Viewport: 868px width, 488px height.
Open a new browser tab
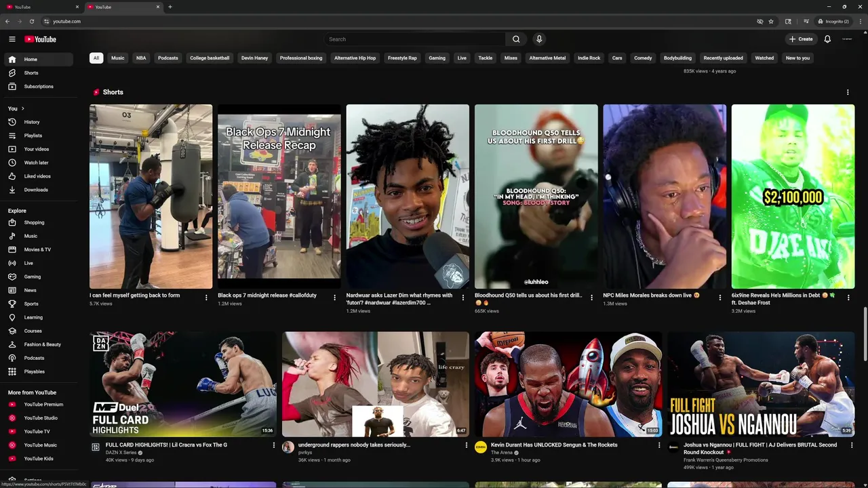[x=170, y=7]
